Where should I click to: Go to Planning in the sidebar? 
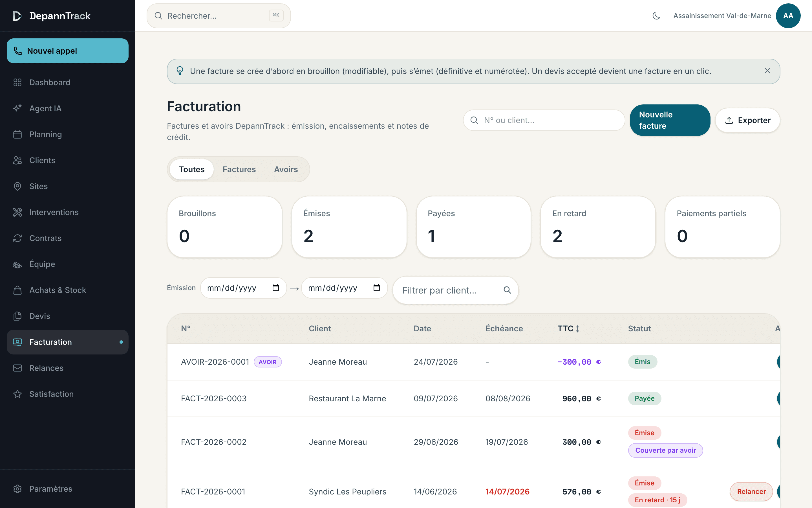coord(67,134)
